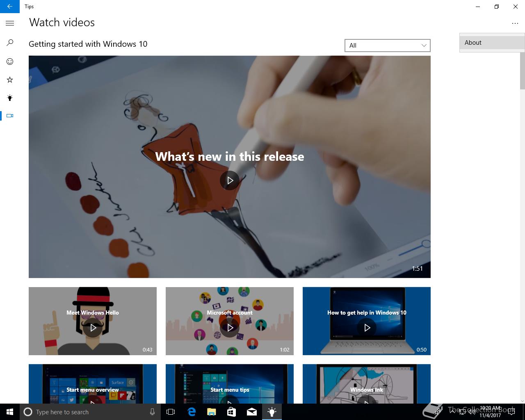Expand the All category filter dropdown
This screenshot has width=525, height=420.
click(388, 46)
